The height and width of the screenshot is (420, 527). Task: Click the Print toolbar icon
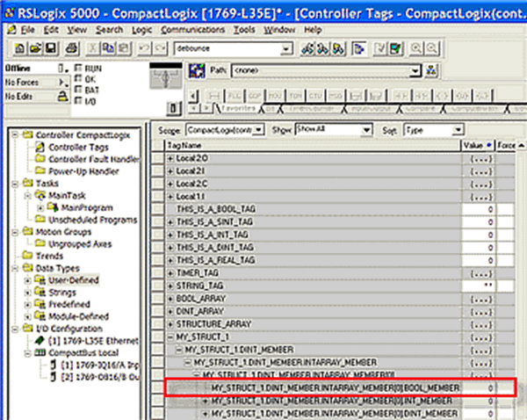point(71,48)
